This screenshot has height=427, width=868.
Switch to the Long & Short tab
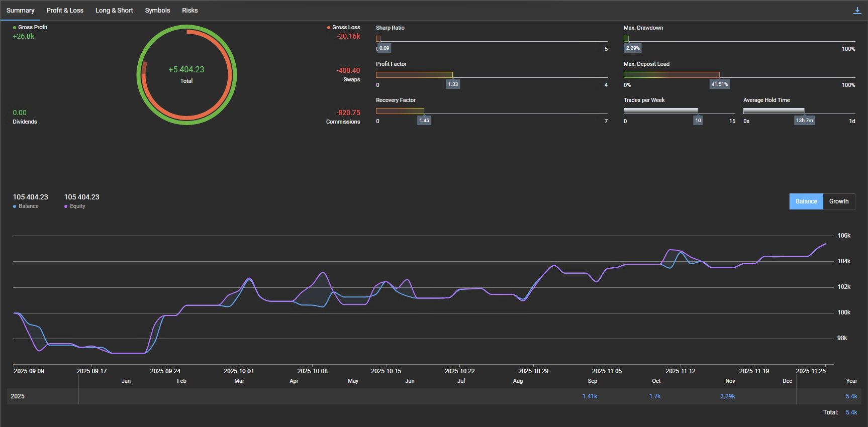pos(114,11)
